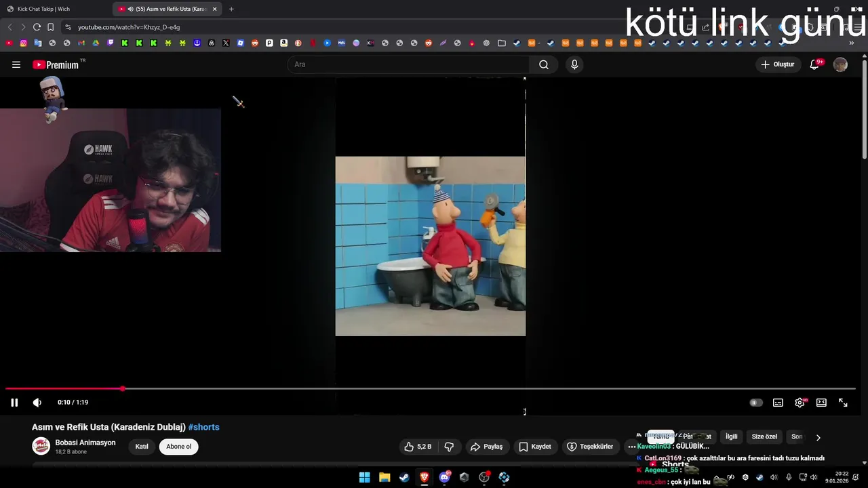The height and width of the screenshot is (488, 868).
Task: Open File Explorer from taskbar
Action: 384,477
